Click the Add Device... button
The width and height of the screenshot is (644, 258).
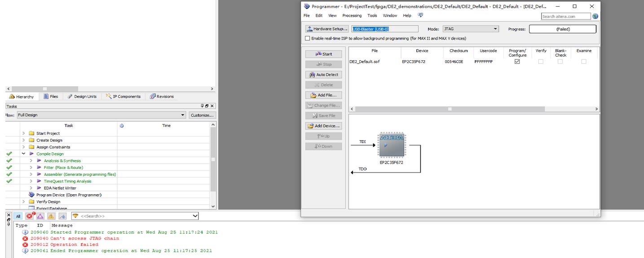pyautogui.click(x=323, y=126)
